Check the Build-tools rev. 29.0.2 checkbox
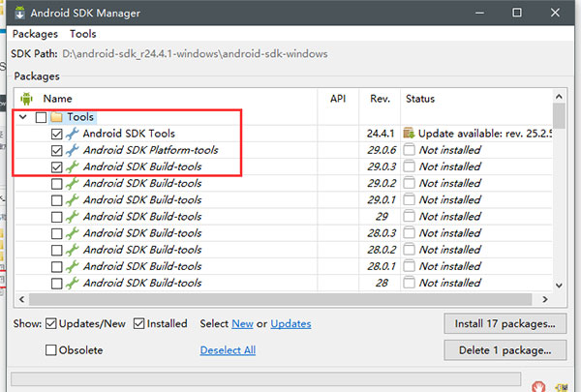 [x=56, y=183]
